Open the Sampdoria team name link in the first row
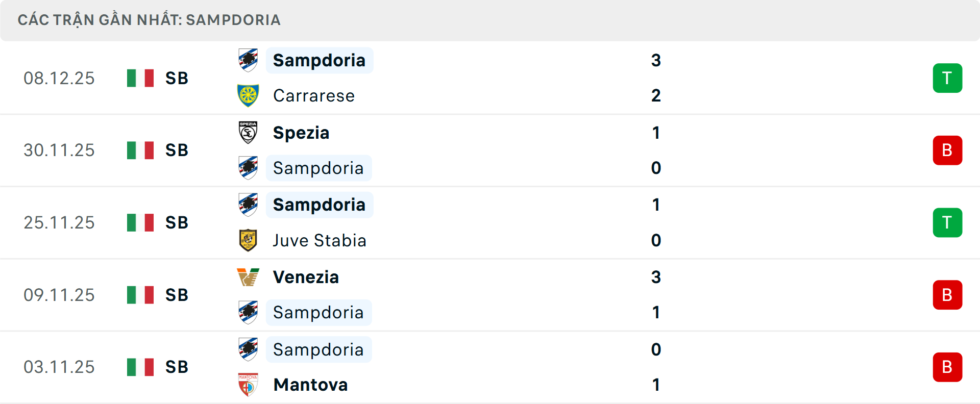 tap(320, 60)
